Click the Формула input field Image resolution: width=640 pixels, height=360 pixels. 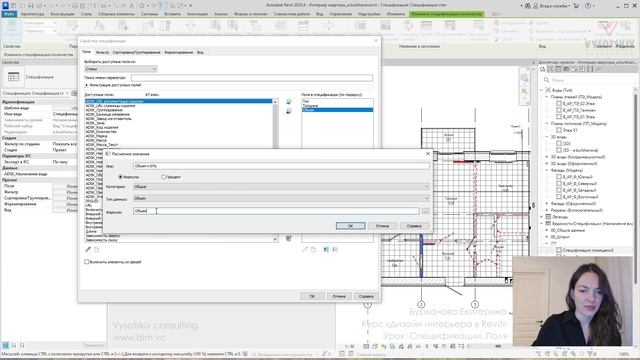[x=276, y=211]
